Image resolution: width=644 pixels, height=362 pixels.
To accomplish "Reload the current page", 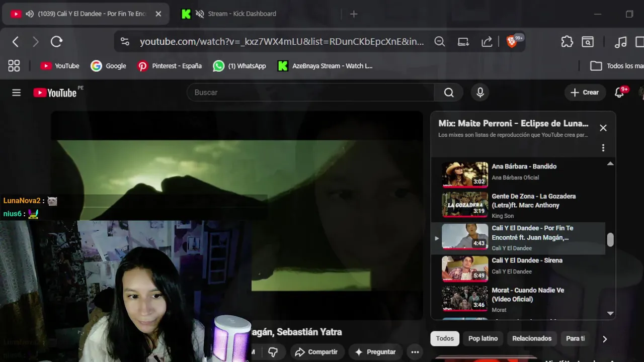I will [x=56, y=42].
